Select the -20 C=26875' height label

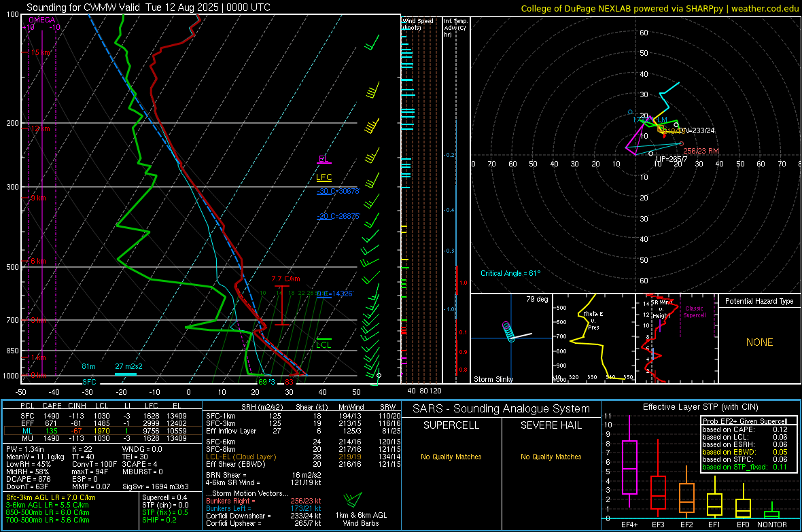(338, 216)
